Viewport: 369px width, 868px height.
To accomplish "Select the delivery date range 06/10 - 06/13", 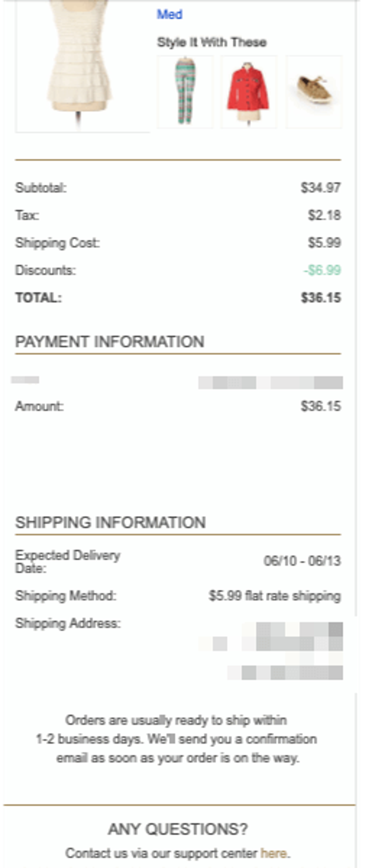I will (x=302, y=561).
